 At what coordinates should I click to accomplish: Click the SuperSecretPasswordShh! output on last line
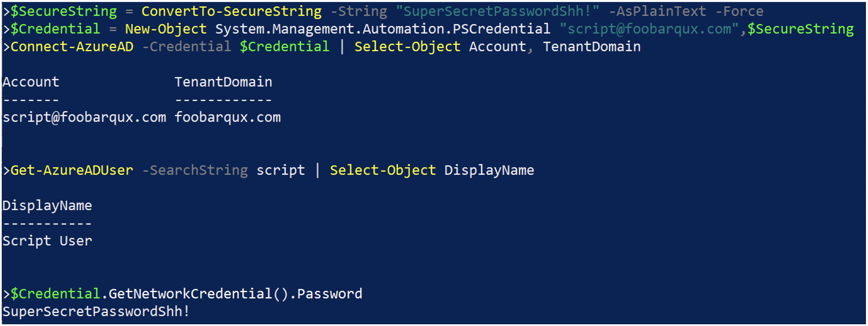tap(96, 312)
